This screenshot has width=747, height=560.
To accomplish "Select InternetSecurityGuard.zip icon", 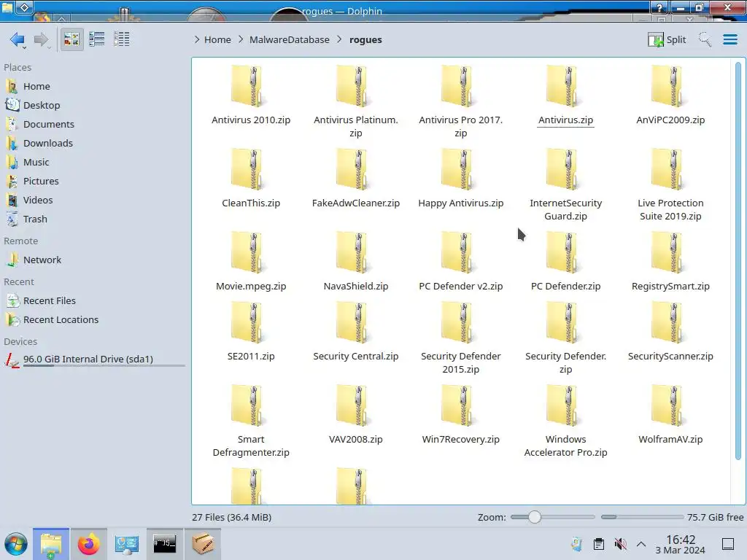I will pyautogui.click(x=564, y=169).
